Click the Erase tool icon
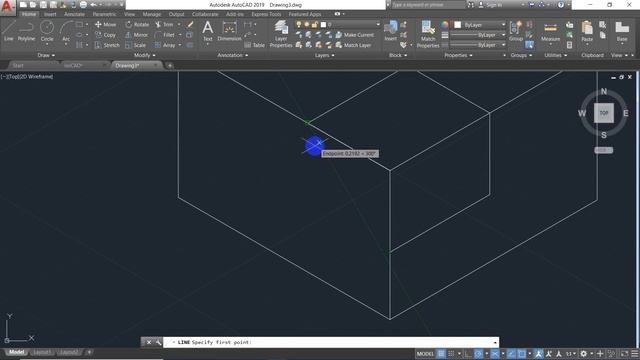640x360 pixels. point(190,24)
